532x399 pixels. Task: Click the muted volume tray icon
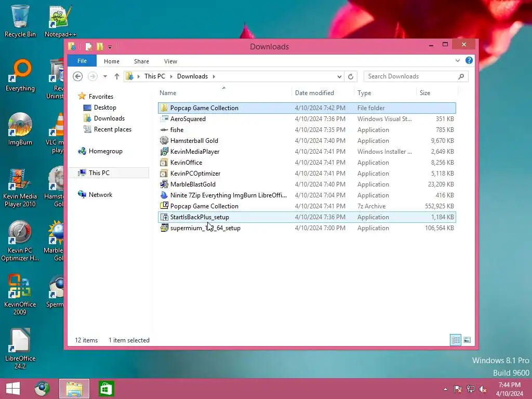483,389
